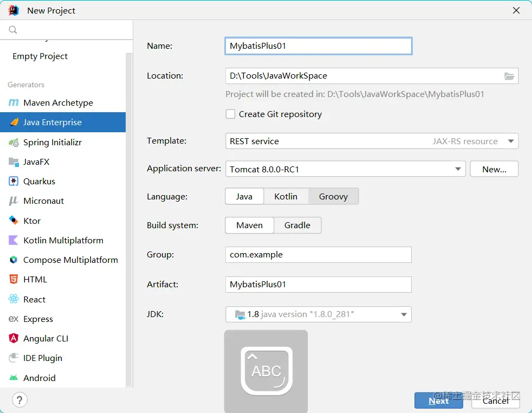This screenshot has height=413, width=532.
Task: Click the Java Enterprise icon in the sidebar
Action: [14, 122]
